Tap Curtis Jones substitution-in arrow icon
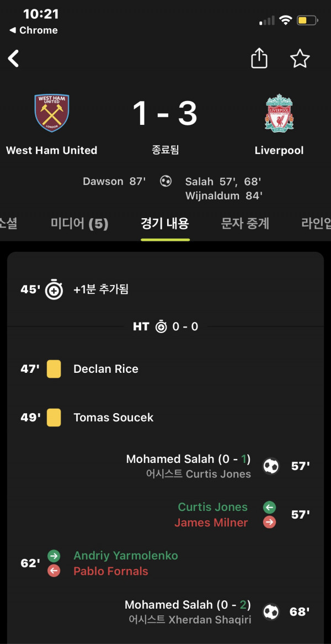The image size is (331, 644). 269,507
